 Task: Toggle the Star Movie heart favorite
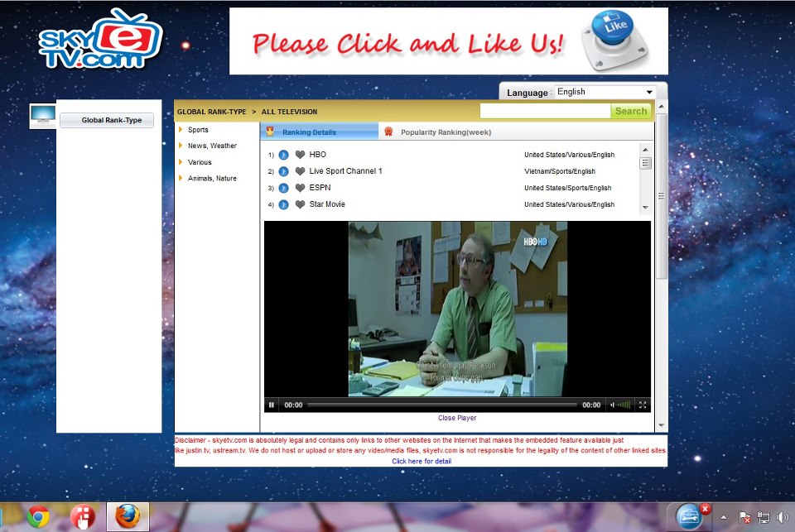coord(300,204)
